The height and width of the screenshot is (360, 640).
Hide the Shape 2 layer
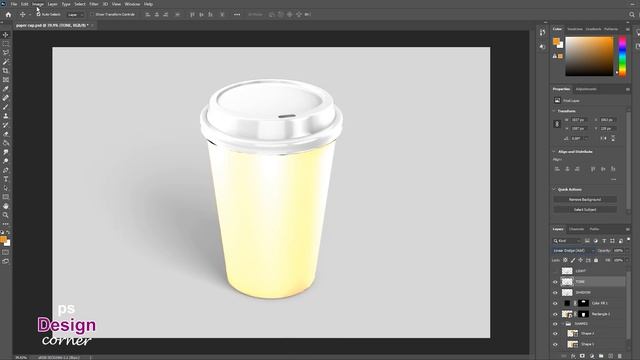coord(555,333)
